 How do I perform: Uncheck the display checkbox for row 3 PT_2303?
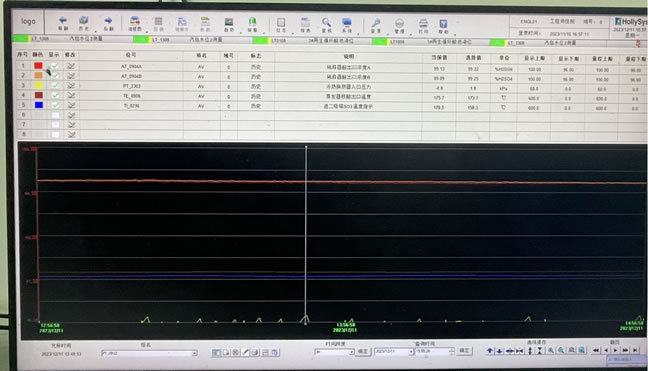(x=55, y=86)
